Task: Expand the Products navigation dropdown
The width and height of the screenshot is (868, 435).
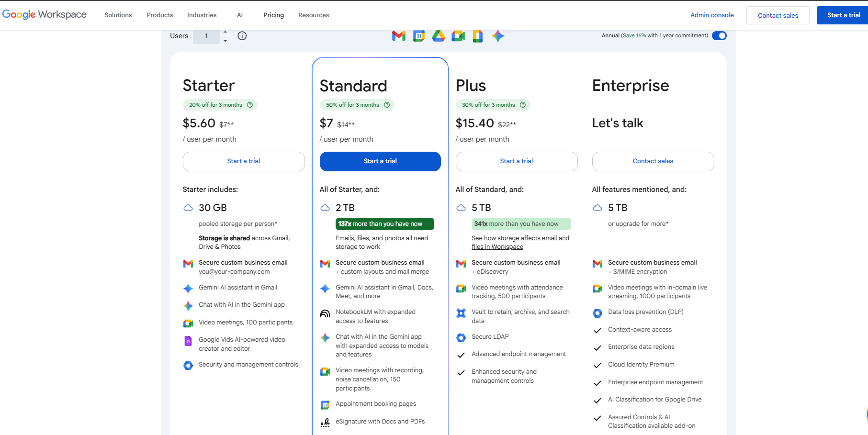Action: tap(159, 15)
